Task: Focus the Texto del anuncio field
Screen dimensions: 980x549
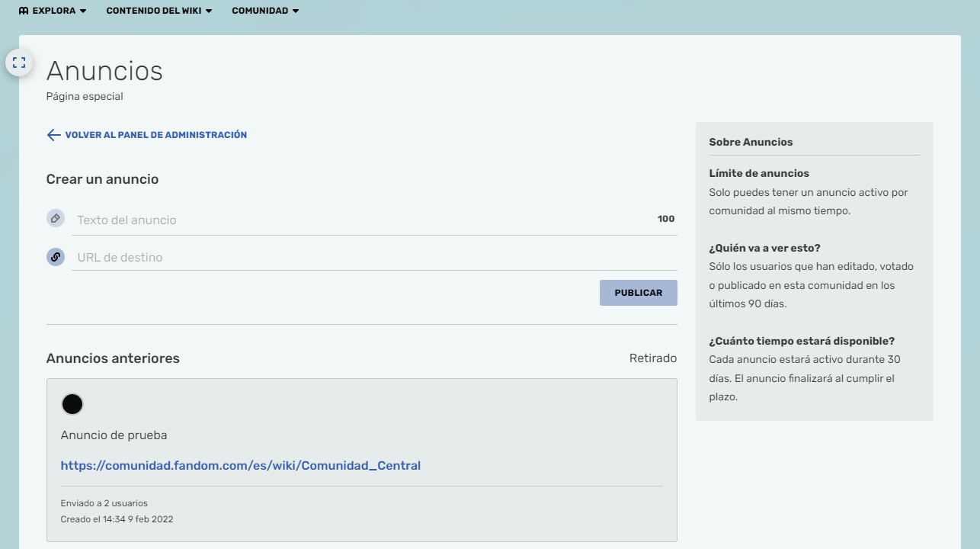Action: 374,220
